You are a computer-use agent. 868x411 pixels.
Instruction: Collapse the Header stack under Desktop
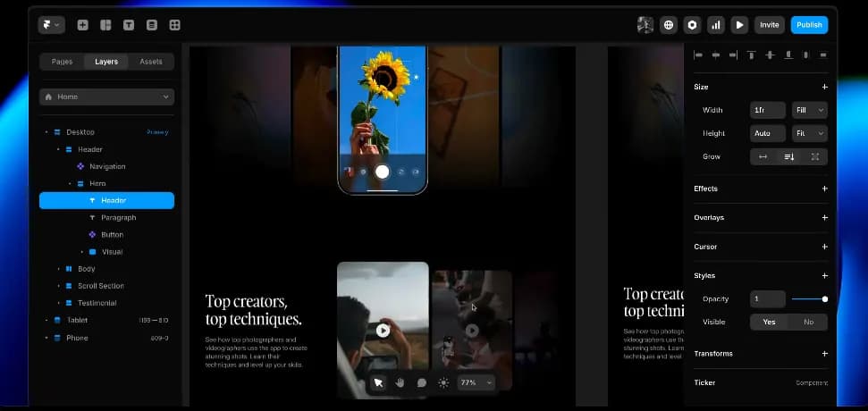click(x=57, y=149)
